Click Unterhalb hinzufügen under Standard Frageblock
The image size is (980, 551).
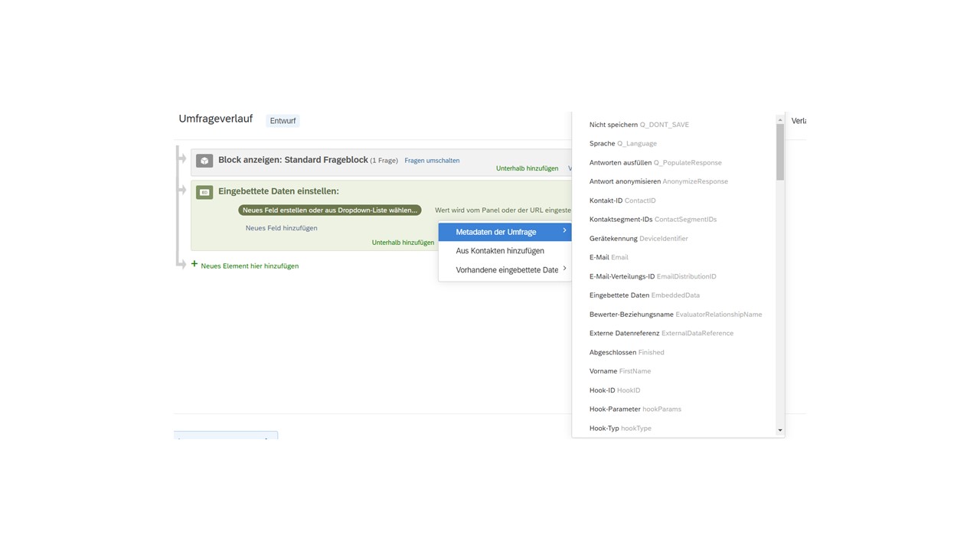click(x=527, y=168)
